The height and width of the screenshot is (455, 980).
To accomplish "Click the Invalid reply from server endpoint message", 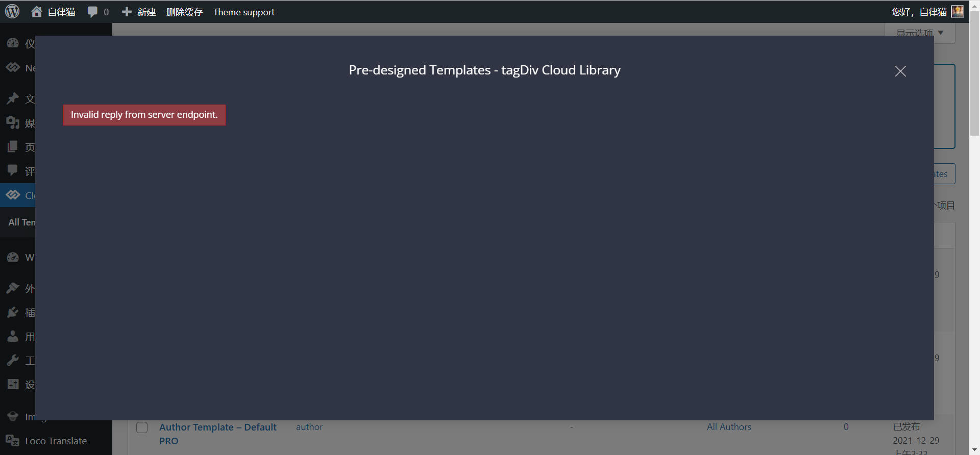I will click(144, 115).
